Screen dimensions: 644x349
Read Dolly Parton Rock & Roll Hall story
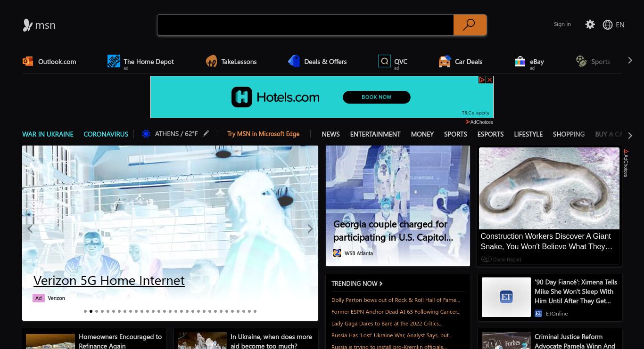pyautogui.click(x=396, y=300)
